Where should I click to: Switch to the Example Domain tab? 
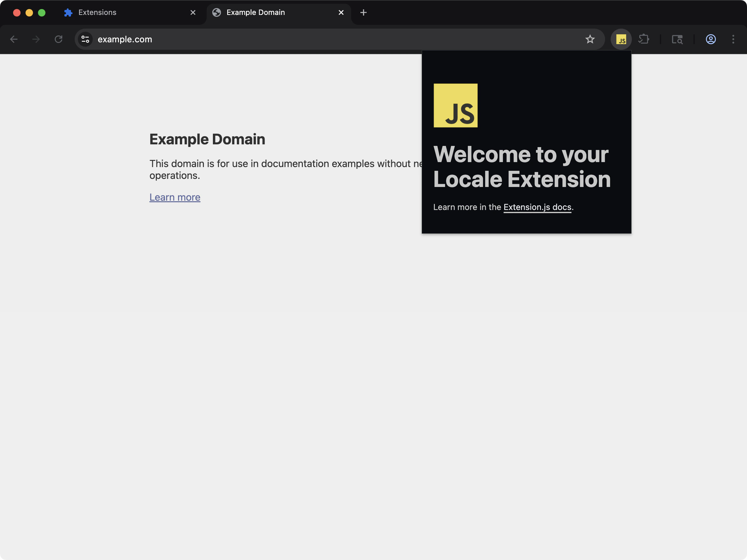(256, 12)
